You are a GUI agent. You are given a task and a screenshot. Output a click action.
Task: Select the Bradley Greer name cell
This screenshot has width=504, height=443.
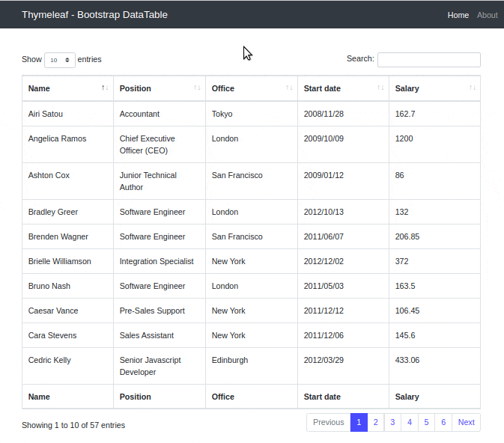click(68, 212)
